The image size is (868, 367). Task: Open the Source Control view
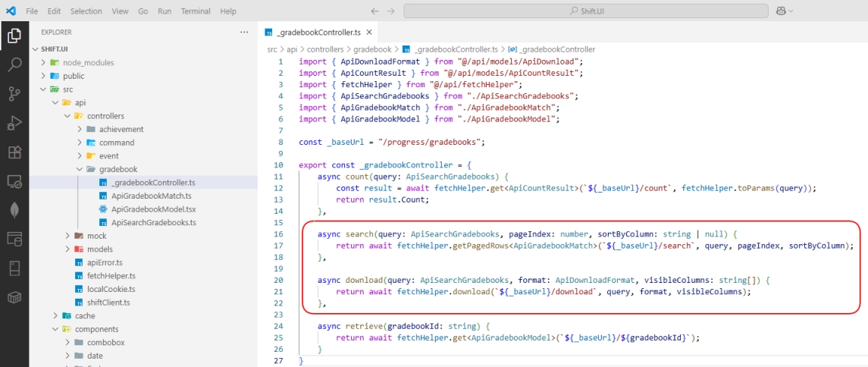pyautogui.click(x=14, y=94)
